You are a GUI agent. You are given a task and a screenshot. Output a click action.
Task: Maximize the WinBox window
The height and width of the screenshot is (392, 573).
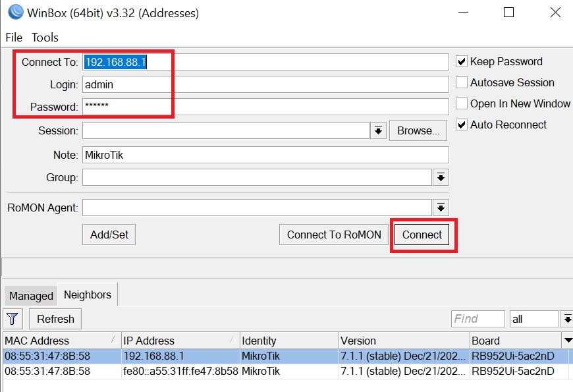(x=508, y=13)
